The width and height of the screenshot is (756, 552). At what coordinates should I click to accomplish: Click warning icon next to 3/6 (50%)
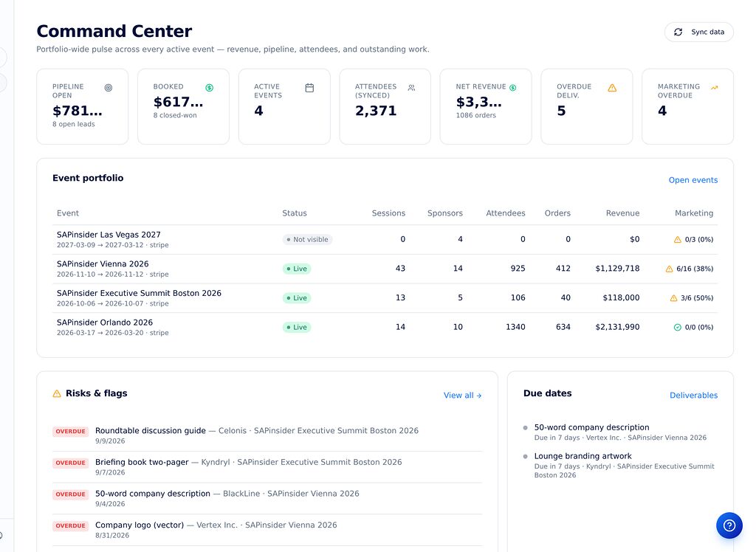point(673,298)
